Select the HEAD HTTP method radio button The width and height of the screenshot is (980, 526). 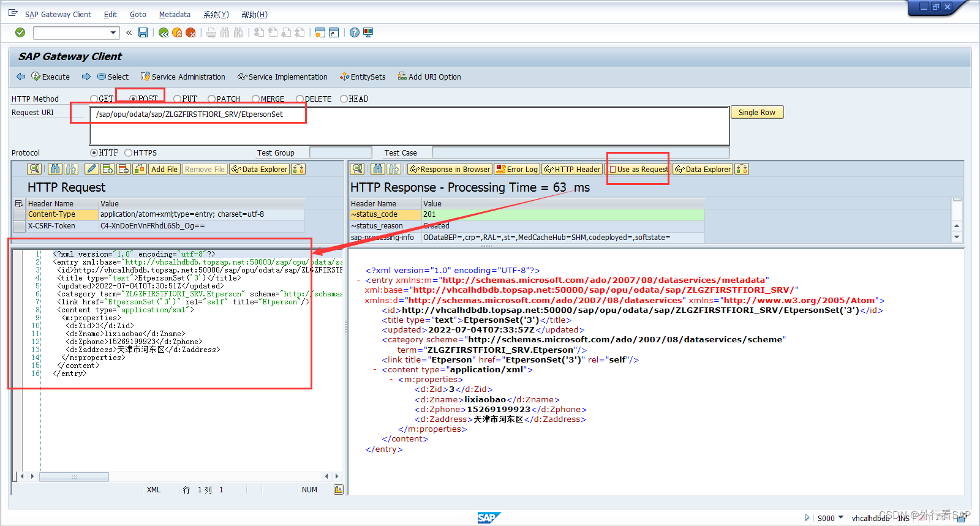[x=344, y=99]
